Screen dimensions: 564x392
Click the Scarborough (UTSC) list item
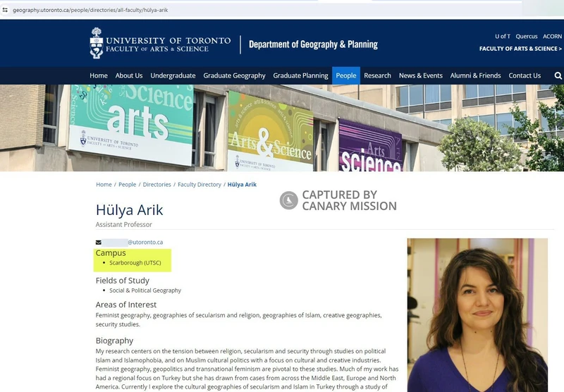coord(135,263)
